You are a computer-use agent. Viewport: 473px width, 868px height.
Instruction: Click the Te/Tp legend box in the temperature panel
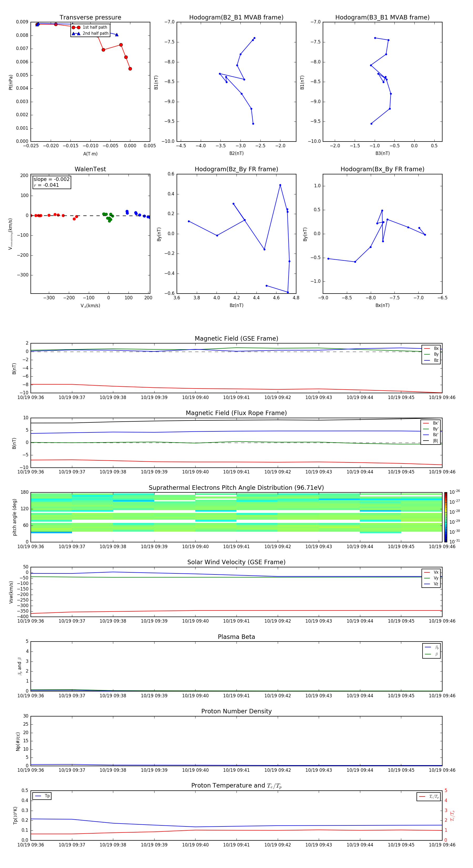(x=429, y=796)
